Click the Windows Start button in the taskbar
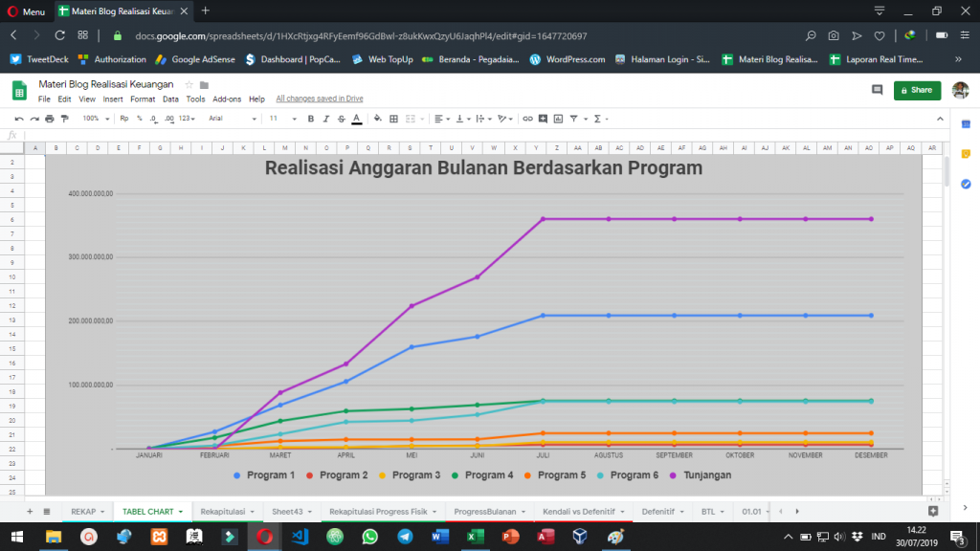Viewport: 980px width, 551px height. coord(19,536)
